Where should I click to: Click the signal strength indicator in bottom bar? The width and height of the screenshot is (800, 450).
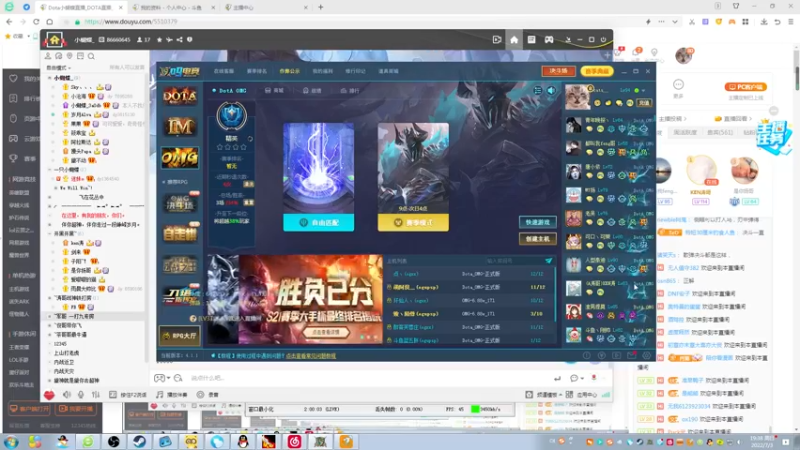point(606,394)
